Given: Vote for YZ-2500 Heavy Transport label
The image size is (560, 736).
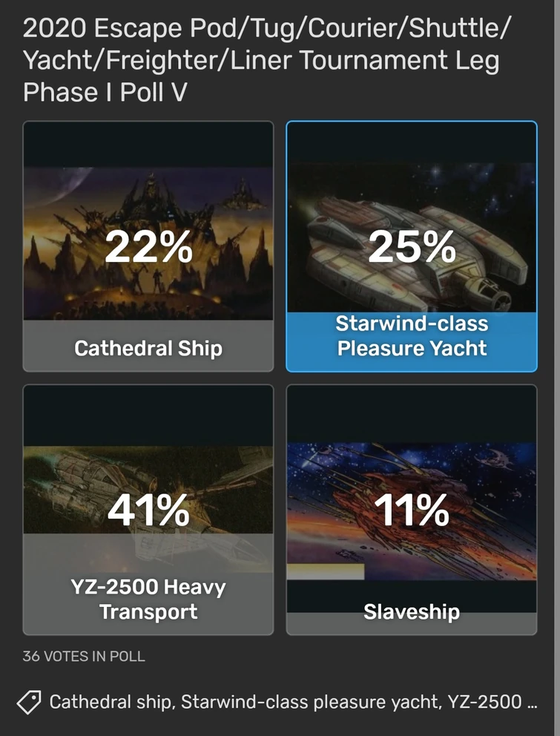Looking at the screenshot, I should (x=148, y=599).
